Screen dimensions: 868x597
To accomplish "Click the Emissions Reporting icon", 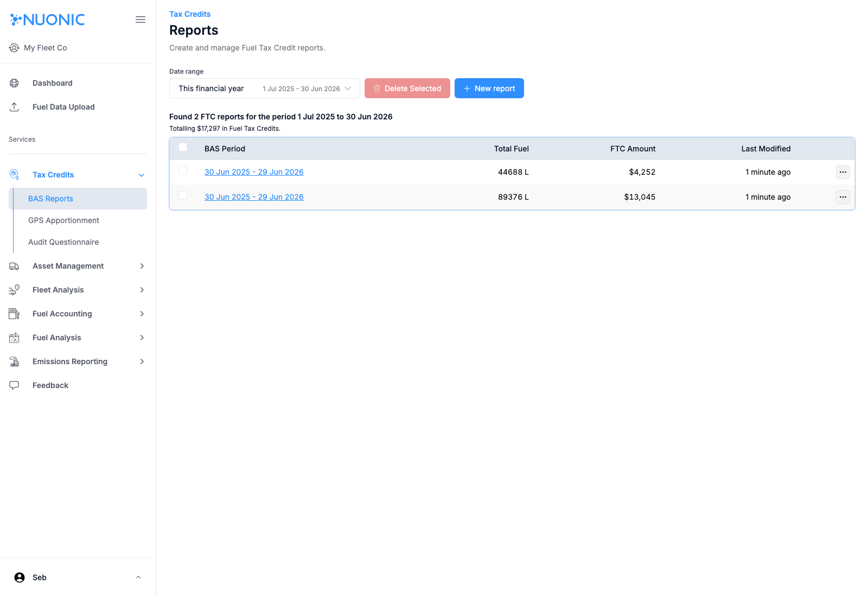I will [14, 361].
